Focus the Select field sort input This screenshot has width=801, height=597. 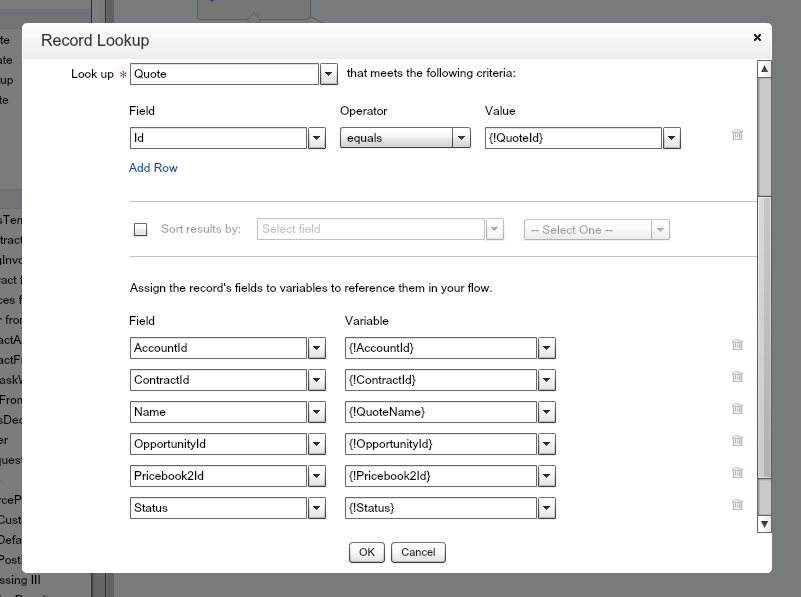coord(371,229)
